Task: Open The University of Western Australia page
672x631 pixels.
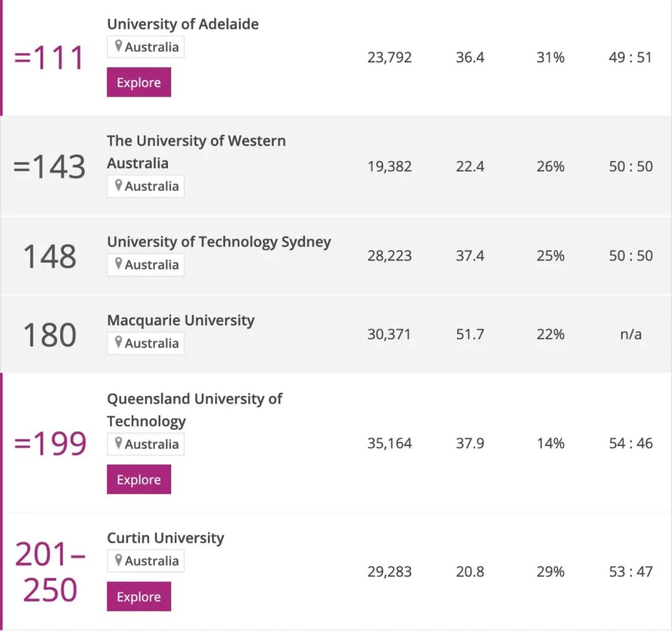Action: (x=196, y=152)
